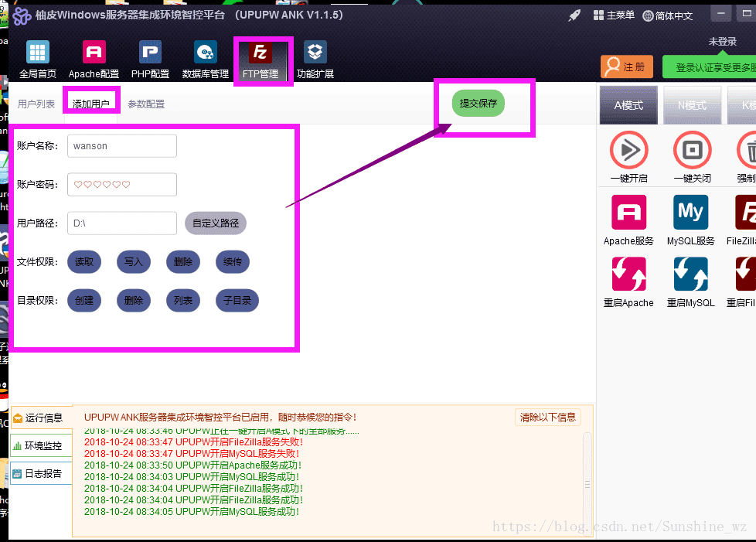Image resolution: width=756 pixels, height=542 pixels.
Task: Switch to 添加用户 tab
Action: click(x=90, y=104)
